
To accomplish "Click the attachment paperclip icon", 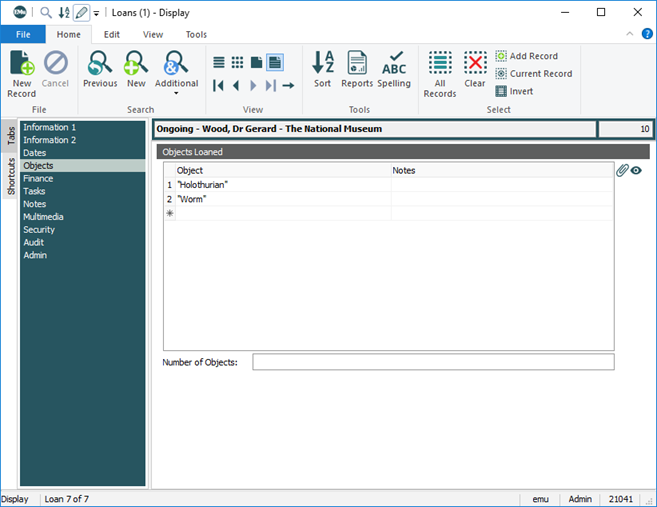I will click(622, 171).
